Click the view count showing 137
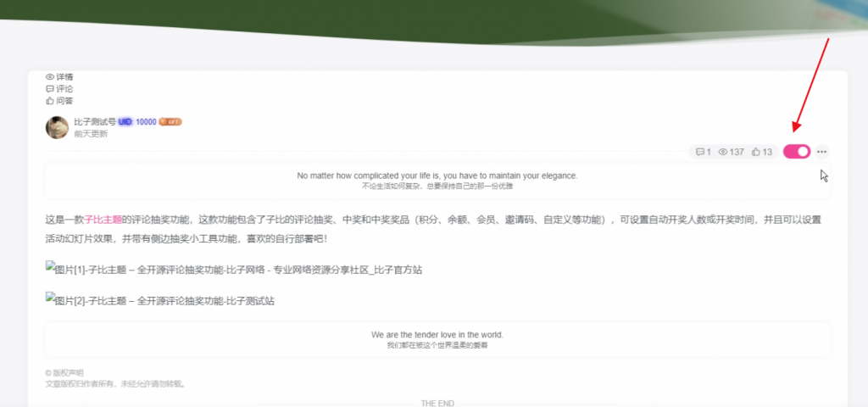868x407 pixels. coord(732,152)
